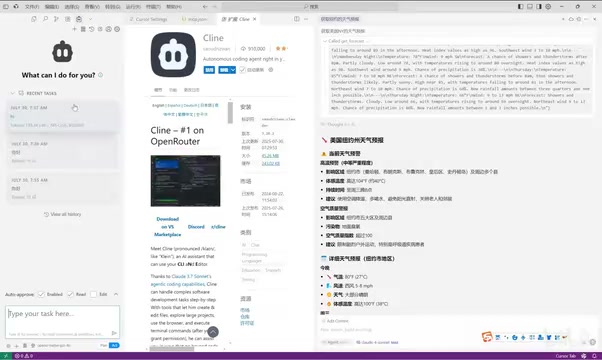Go back with title bar left arrow
Viewport: 602px width, 360px height.
coord(205,7)
